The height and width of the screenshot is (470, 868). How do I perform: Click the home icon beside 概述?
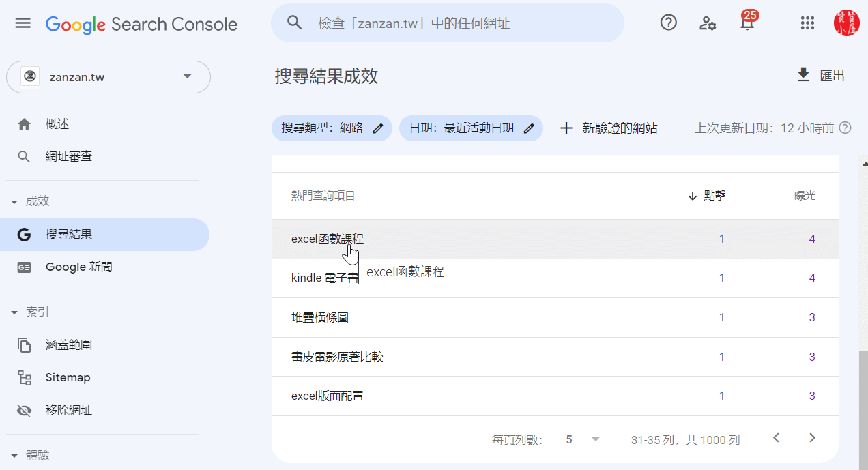24,124
